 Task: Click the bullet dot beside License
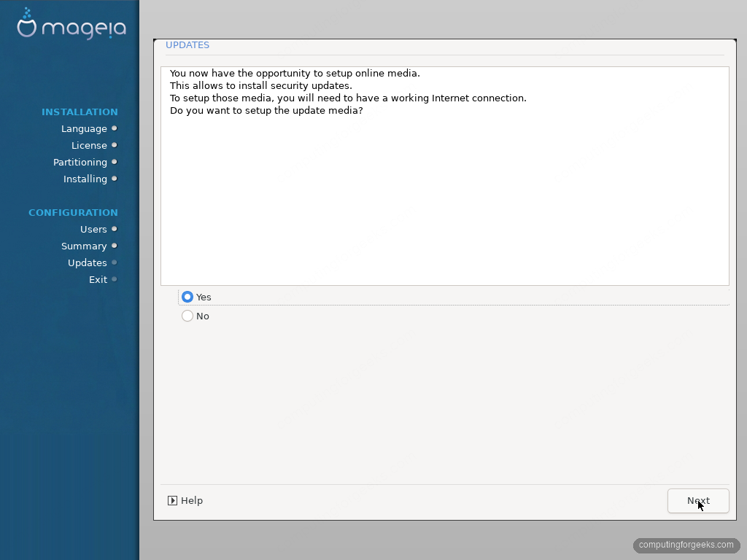click(115, 145)
